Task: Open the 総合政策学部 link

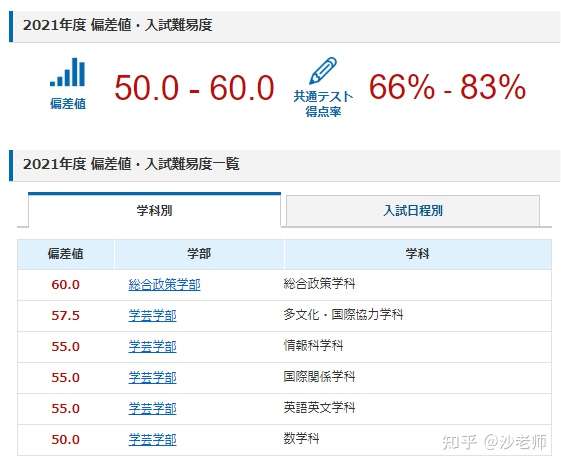Action: 164,285
